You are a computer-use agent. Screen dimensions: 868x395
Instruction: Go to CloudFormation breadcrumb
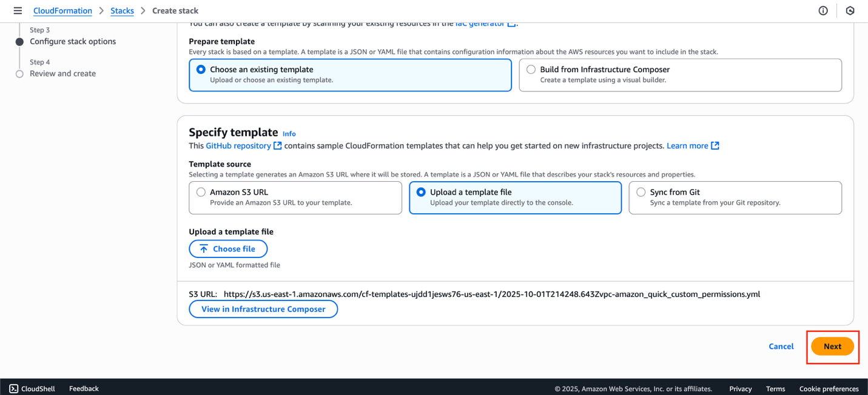(62, 11)
